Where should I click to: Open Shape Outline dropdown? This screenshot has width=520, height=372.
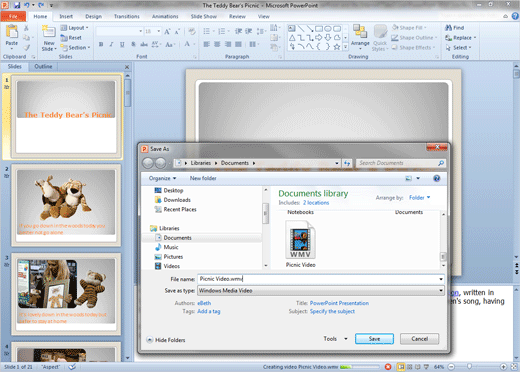[x=414, y=38]
